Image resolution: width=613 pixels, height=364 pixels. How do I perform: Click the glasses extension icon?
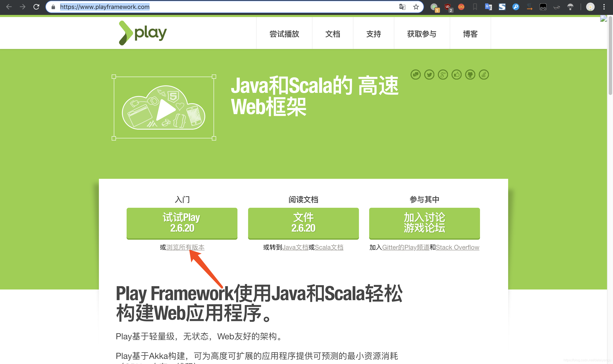(557, 7)
